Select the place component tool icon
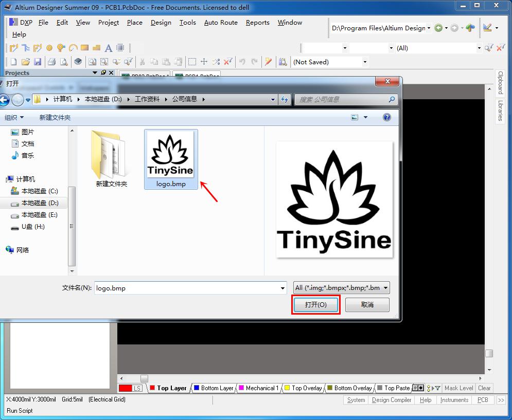Image resolution: width=512 pixels, height=420 pixels. click(120, 48)
